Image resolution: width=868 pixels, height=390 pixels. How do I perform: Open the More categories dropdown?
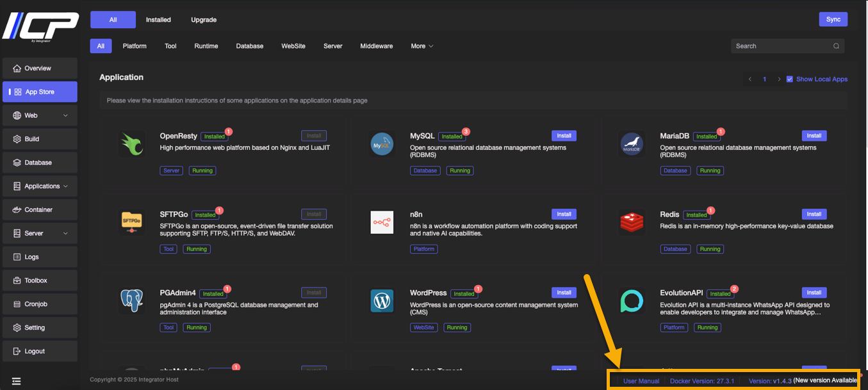tap(422, 46)
